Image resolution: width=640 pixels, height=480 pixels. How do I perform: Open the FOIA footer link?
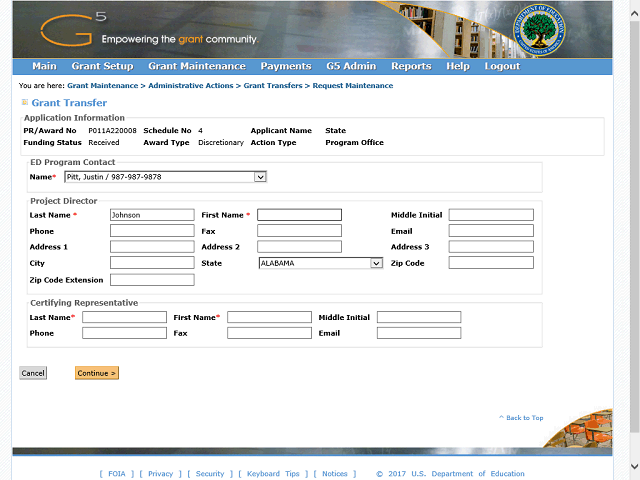118,474
